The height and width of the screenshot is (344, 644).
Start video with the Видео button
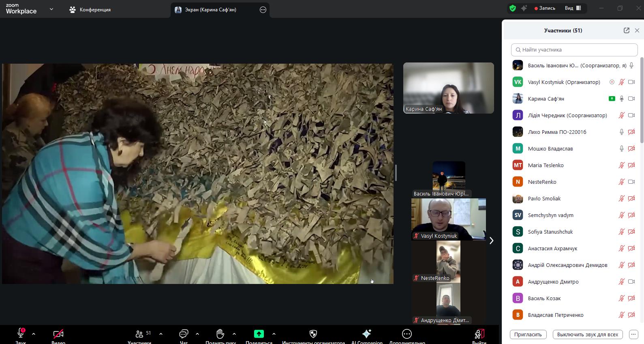(x=58, y=336)
